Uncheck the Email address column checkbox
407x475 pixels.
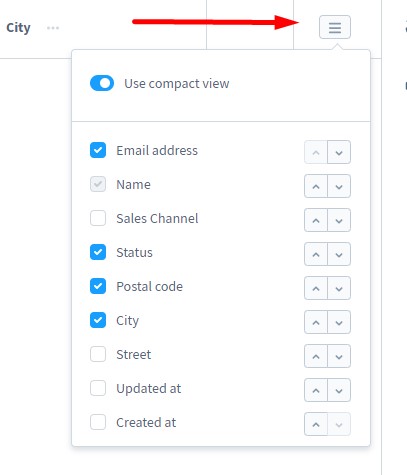coord(98,150)
